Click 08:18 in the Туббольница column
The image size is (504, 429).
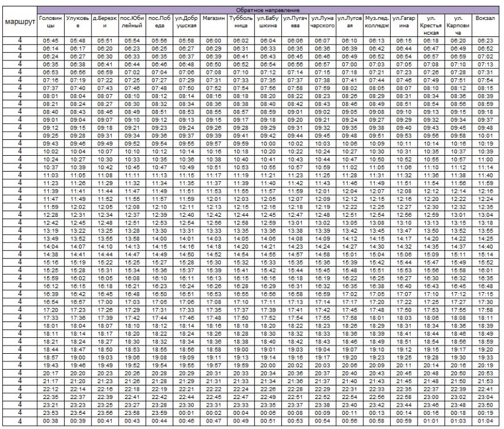(x=241, y=96)
